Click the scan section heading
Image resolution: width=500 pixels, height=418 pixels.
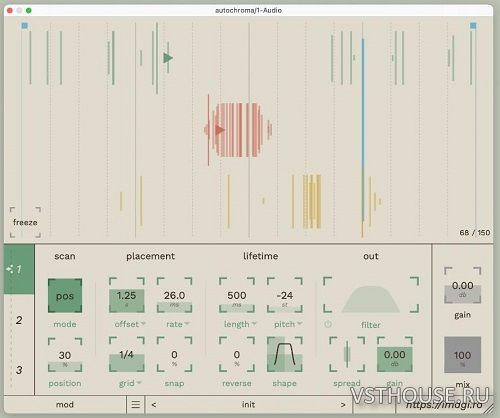[x=65, y=256]
